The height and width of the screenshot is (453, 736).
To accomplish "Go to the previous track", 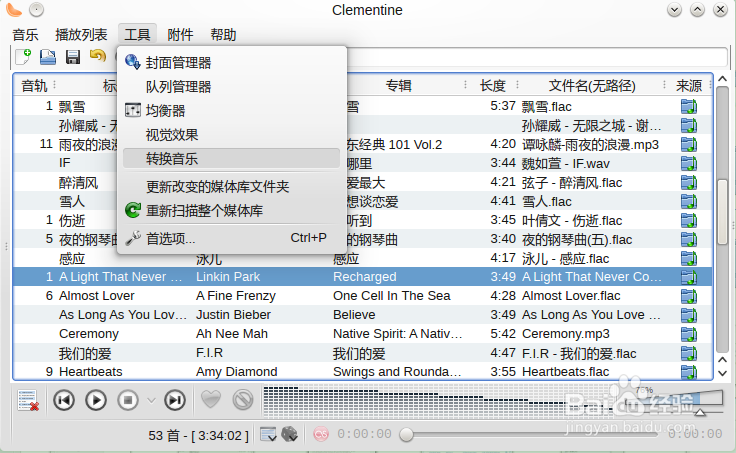I will (x=64, y=400).
